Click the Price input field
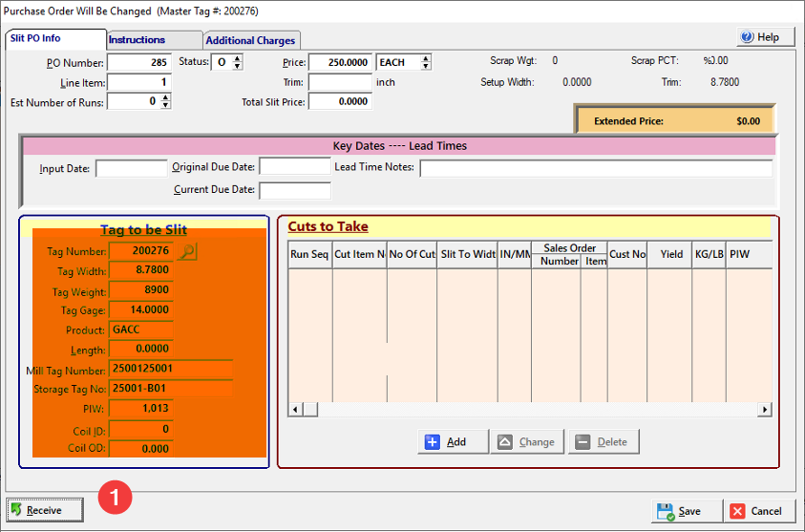This screenshot has width=805, height=532. tap(340, 62)
